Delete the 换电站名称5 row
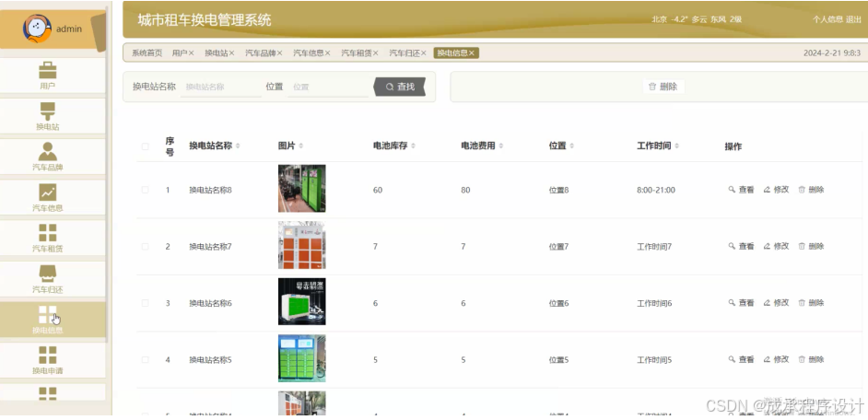868x420 pixels. coord(811,360)
